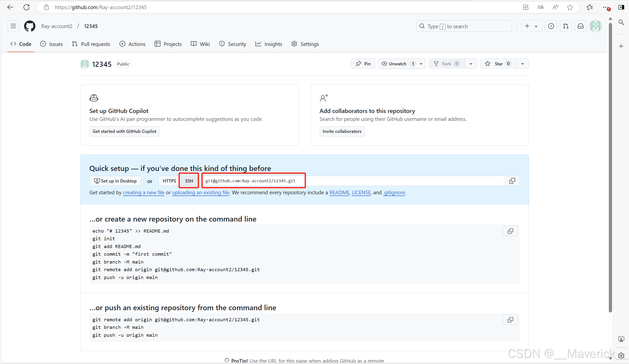Open the issues icon in header
This screenshot has width=629, height=364.
pos(551,26)
